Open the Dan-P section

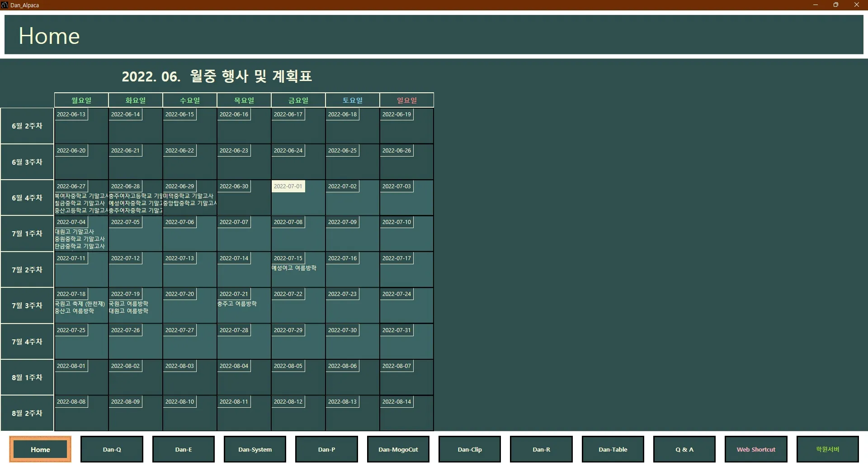tap(326, 449)
